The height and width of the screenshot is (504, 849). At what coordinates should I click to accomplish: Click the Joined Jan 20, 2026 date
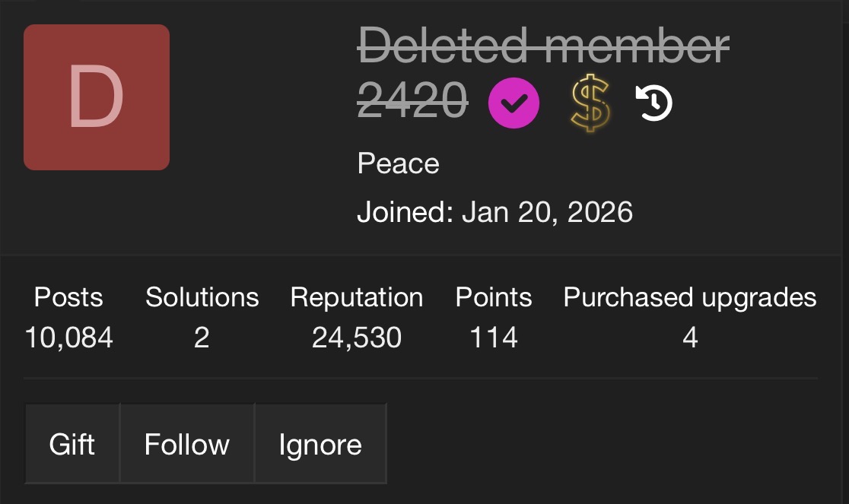pyautogui.click(x=495, y=211)
